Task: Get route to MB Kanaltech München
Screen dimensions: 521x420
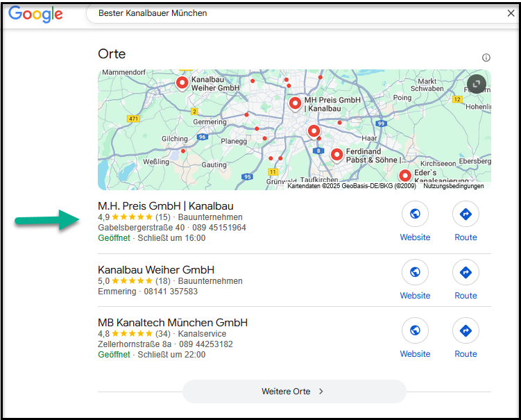Action: click(x=466, y=331)
